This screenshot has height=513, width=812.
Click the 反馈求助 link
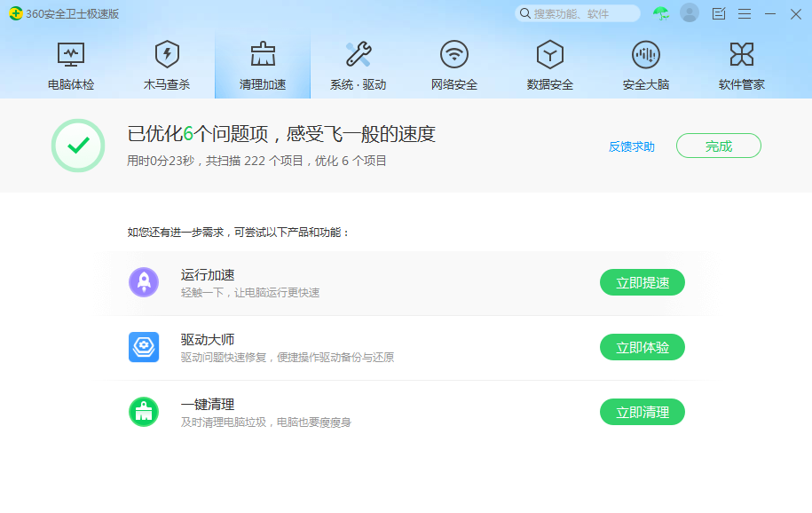pyautogui.click(x=632, y=146)
